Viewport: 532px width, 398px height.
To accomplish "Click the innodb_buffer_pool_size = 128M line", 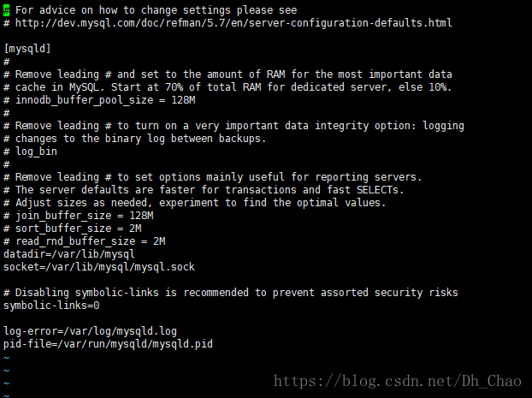I will click(100, 100).
